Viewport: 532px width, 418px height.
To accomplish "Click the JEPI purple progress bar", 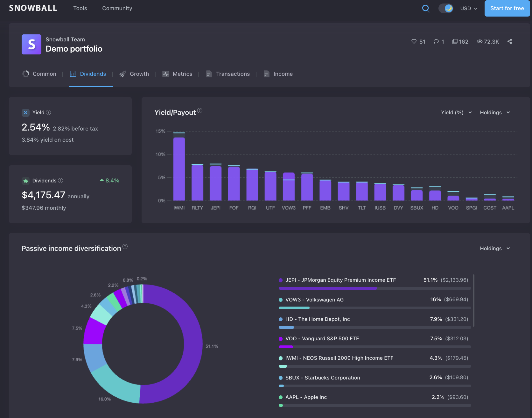I will click(x=328, y=288).
